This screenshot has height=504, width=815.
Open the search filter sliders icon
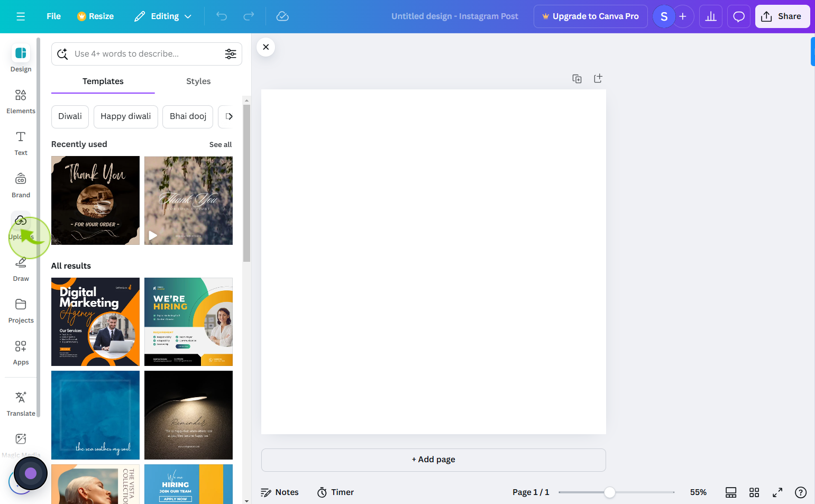231,54
